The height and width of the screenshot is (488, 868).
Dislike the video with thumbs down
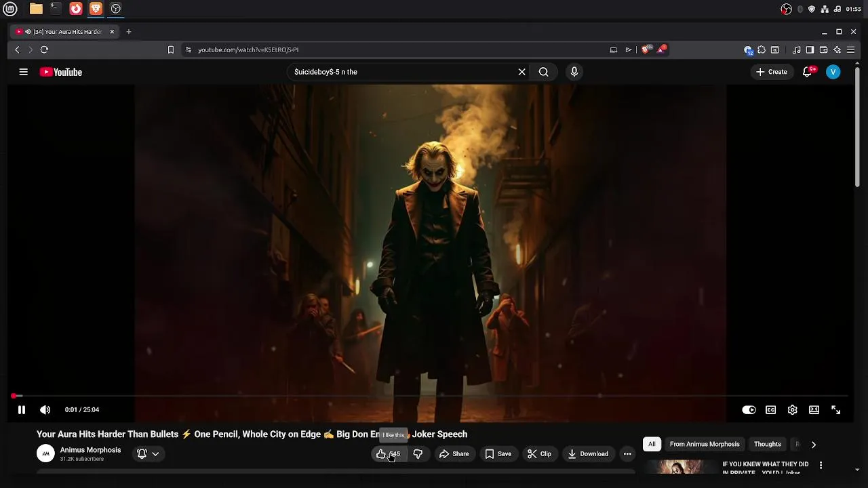[418, 454]
